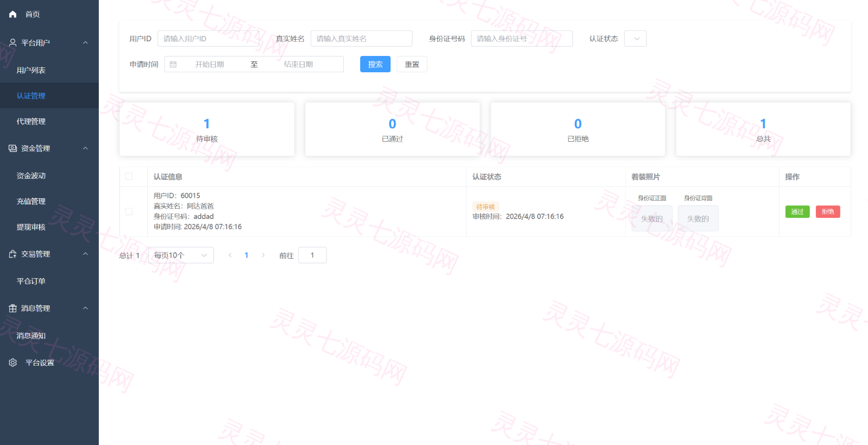Viewport: 868px width, 445px height.
Task: Open the 身份证背面 photo thumbnail
Action: (698, 218)
